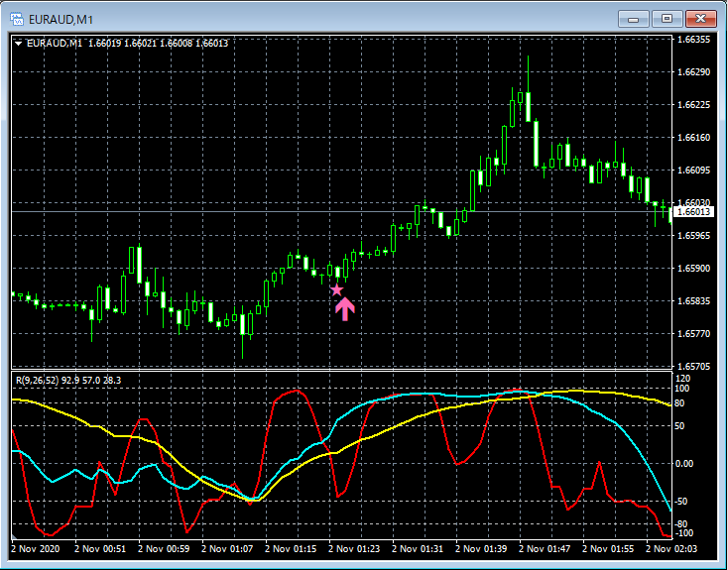Click the price axis value 1.66290

pos(693,72)
